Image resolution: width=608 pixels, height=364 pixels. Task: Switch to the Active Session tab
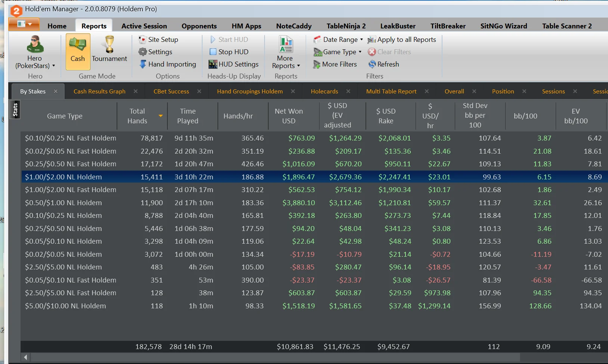point(144,26)
